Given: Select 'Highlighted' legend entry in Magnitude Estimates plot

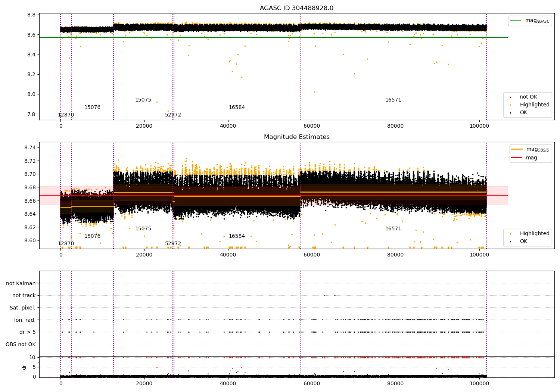Looking at the screenshot, I should coord(530,233).
